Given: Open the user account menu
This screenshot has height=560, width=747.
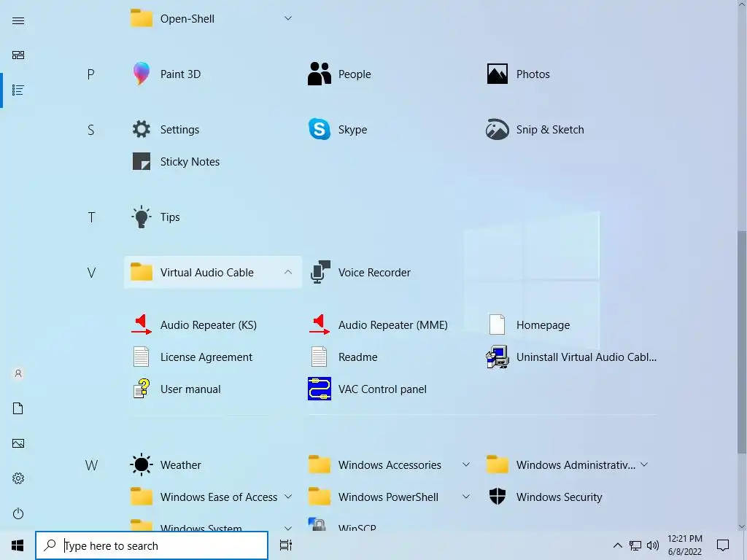Looking at the screenshot, I should (x=18, y=374).
